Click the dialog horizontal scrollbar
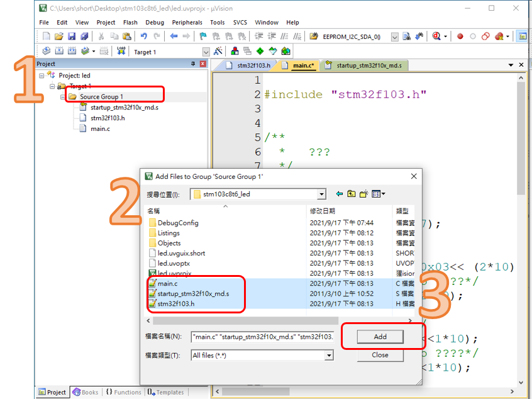The width and height of the screenshot is (532, 399). (x=245, y=320)
